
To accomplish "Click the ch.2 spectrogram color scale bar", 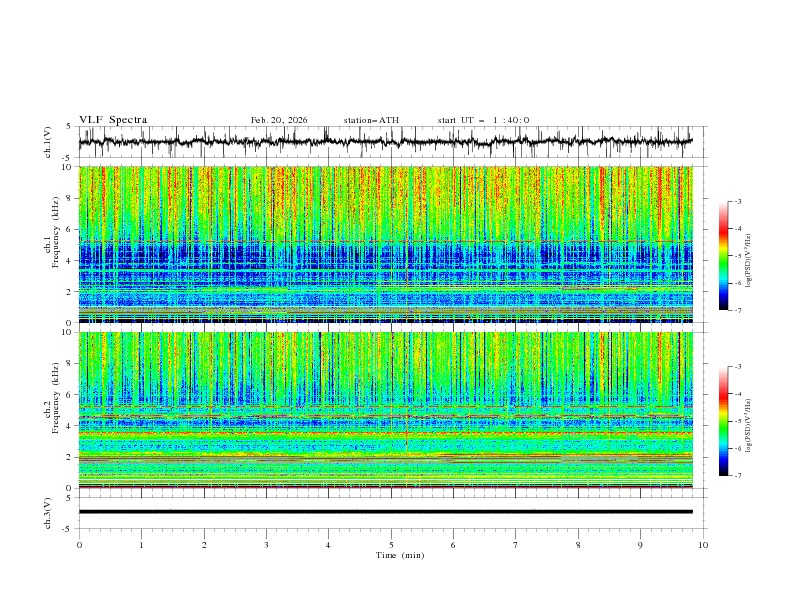I will tap(723, 421).
